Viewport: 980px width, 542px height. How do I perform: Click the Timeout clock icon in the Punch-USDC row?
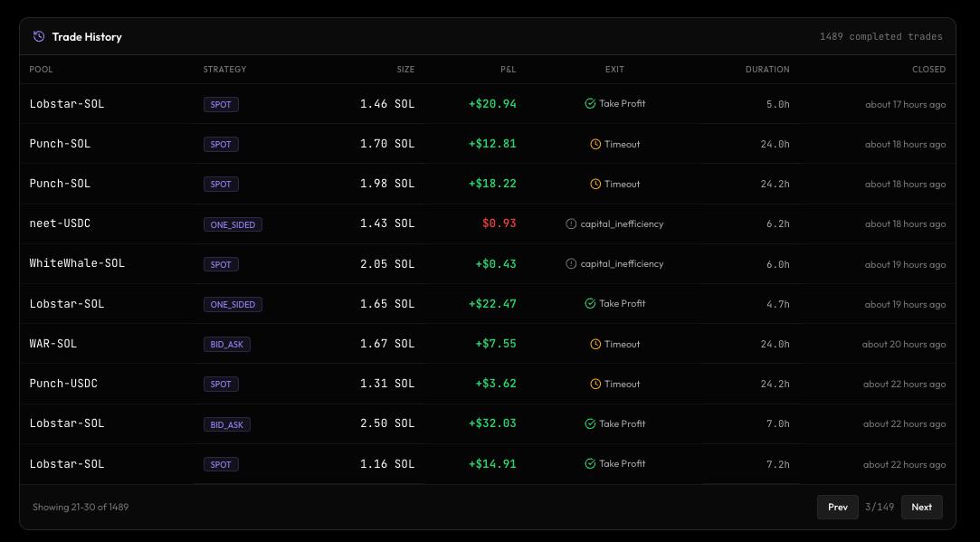click(x=595, y=385)
